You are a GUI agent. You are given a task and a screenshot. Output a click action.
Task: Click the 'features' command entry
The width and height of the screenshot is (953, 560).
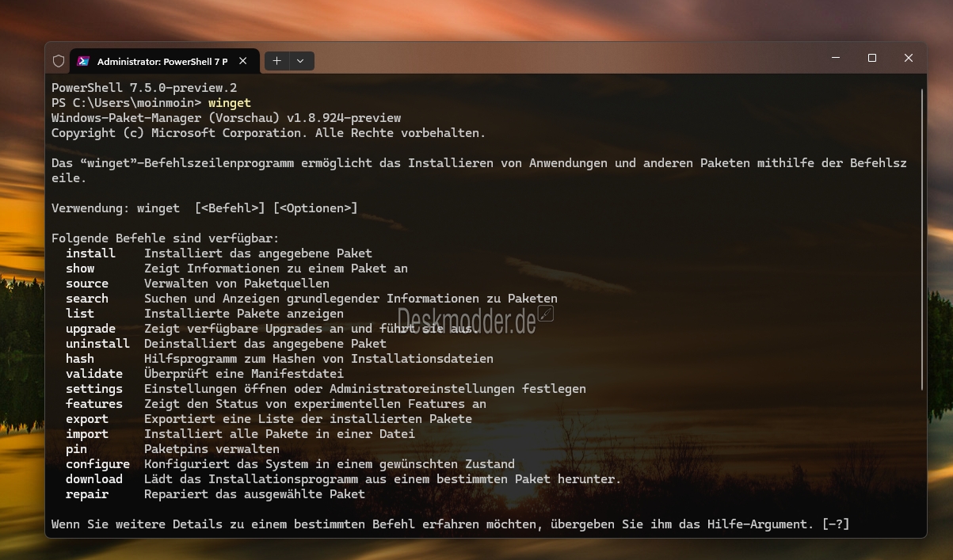pos(94,404)
